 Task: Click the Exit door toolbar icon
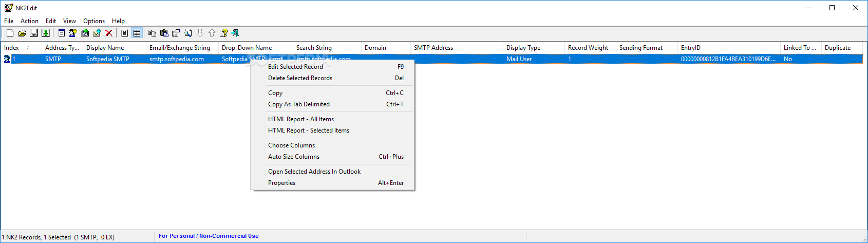tap(235, 33)
